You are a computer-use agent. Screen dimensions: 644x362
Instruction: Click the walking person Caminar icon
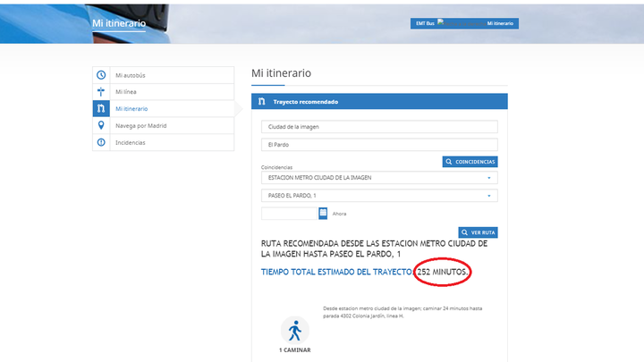pyautogui.click(x=294, y=330)
